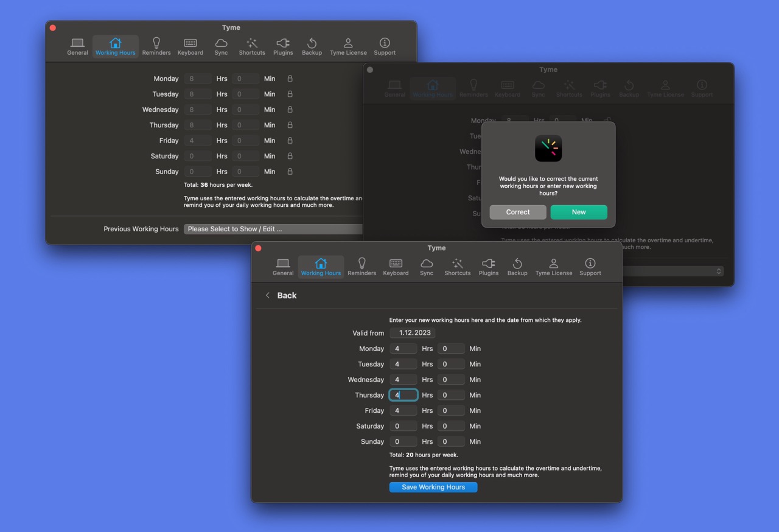The width and height of the screenshot is (779, 532).
Task: Click 'Enter your new working hours here' instruction text
Action: click(x=486, y=320)
